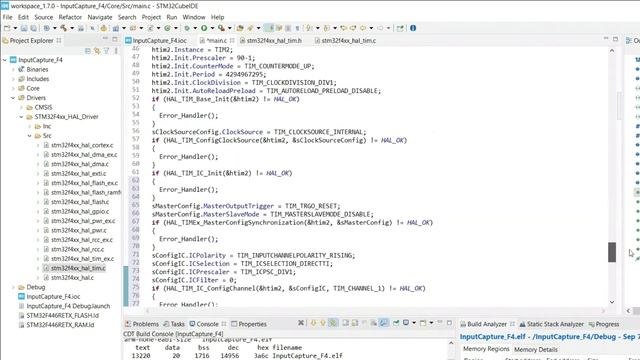The height and width of the screenshot is (360, 640).
Task: Clear the console with the X icon
Action: tap(301, 323)
